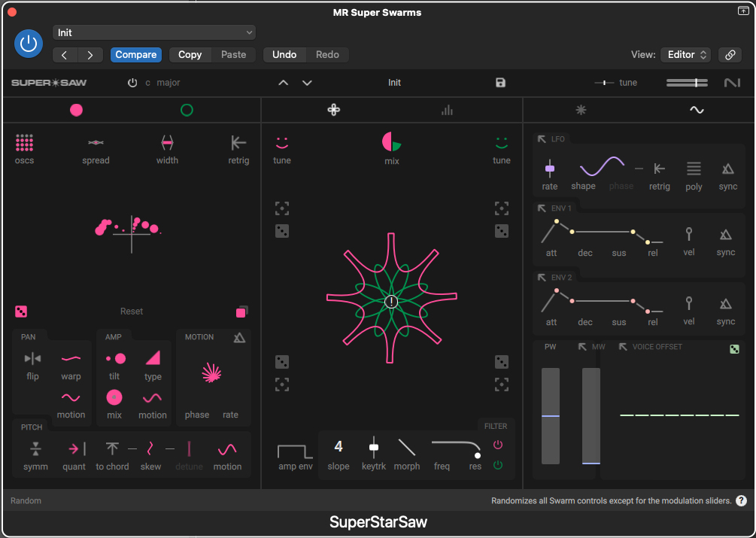756x538 pixels.
Task: Click the oscs grid icon
Action: [x=24, y=143]
